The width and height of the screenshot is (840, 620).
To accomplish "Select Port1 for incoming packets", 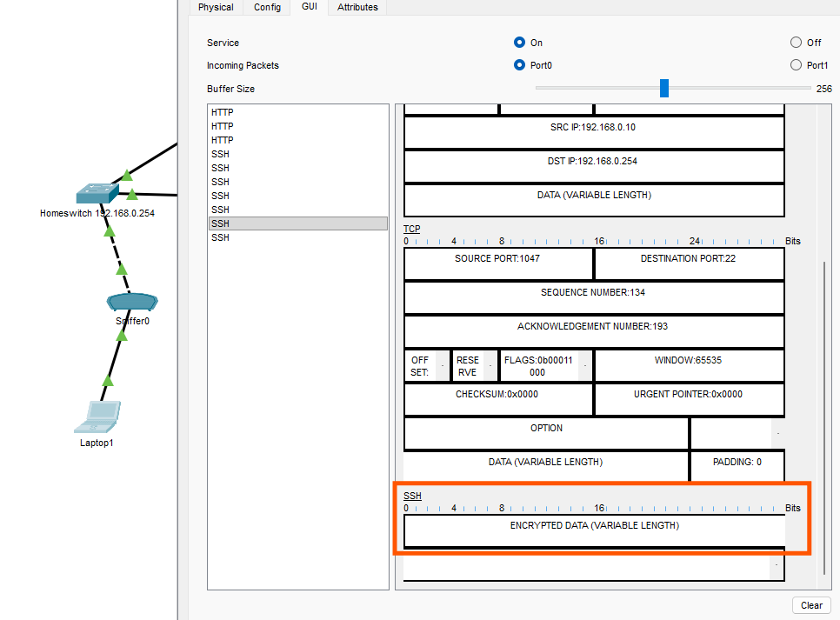I will pyautogui.click(x=796, y=65).
